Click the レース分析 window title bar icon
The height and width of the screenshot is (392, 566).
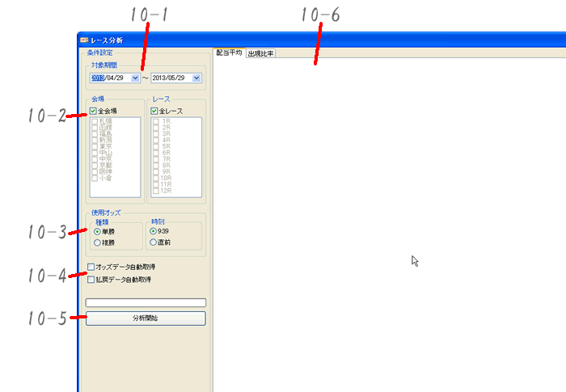(83, 40)
